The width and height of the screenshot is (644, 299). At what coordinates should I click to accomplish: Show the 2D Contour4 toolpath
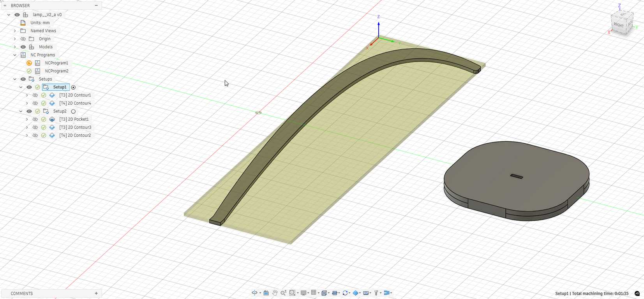[x=35, y=103]
